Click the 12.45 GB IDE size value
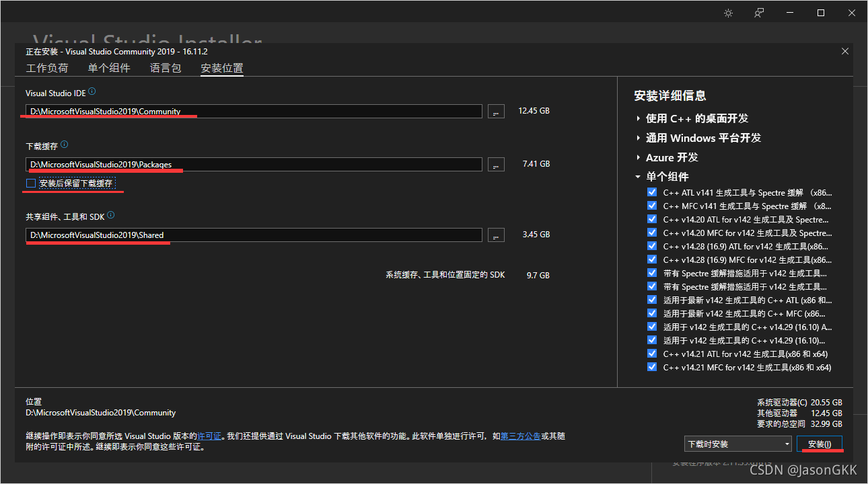 [534, 110]
